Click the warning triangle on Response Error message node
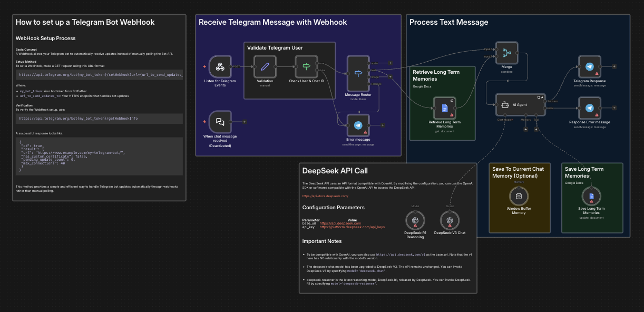Image resolution: width=644 pixels, height=312 pixels. pyautogui.click(x=597, y=115)
